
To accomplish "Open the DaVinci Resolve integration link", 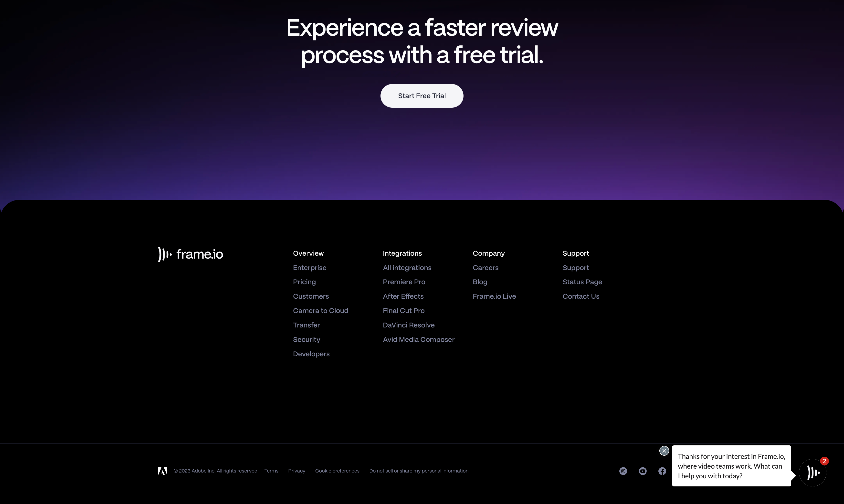I will click(x=409, y=325).
